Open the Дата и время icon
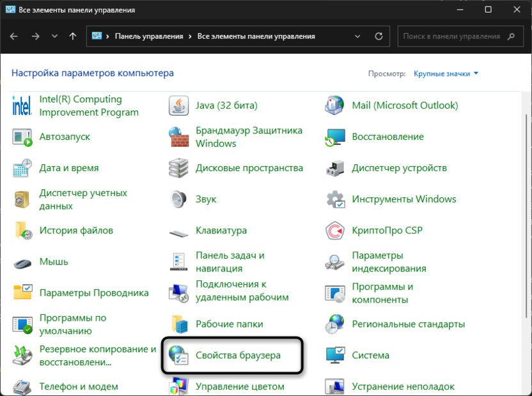The height and width of the screenshot is (396, 532). (23, 168)
